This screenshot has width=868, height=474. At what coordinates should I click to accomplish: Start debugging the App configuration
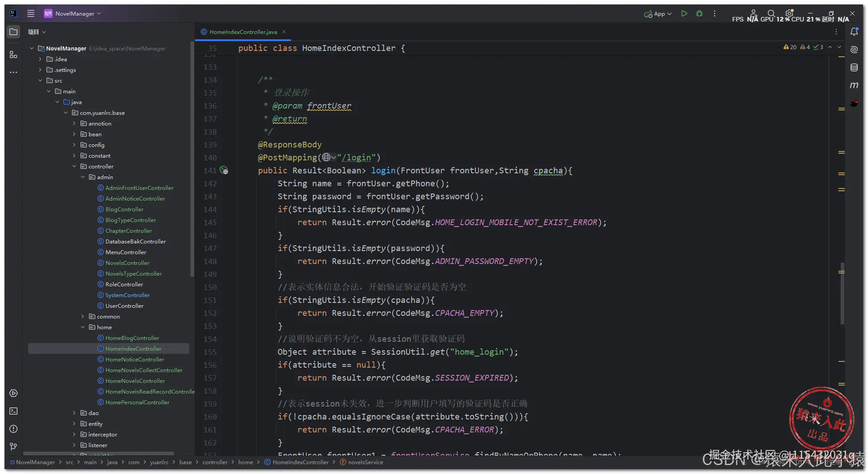699,13
